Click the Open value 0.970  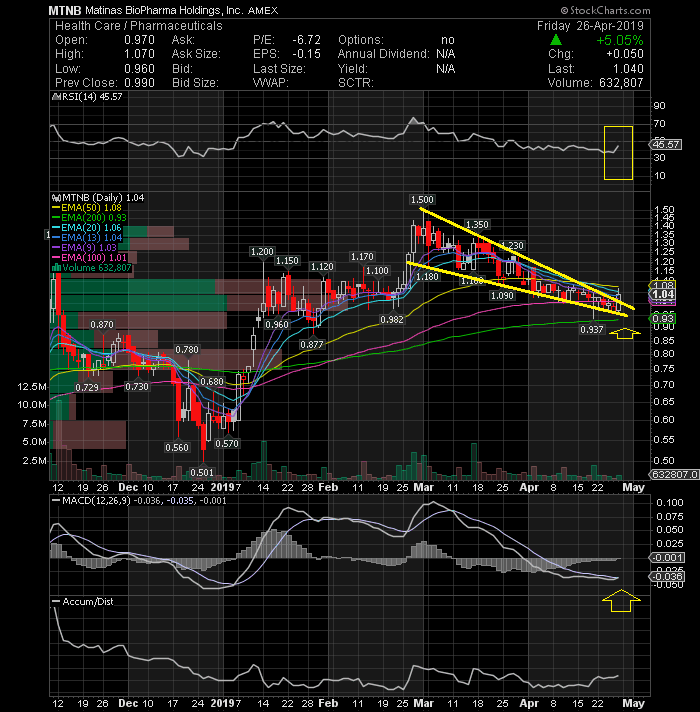coord(139,40)
